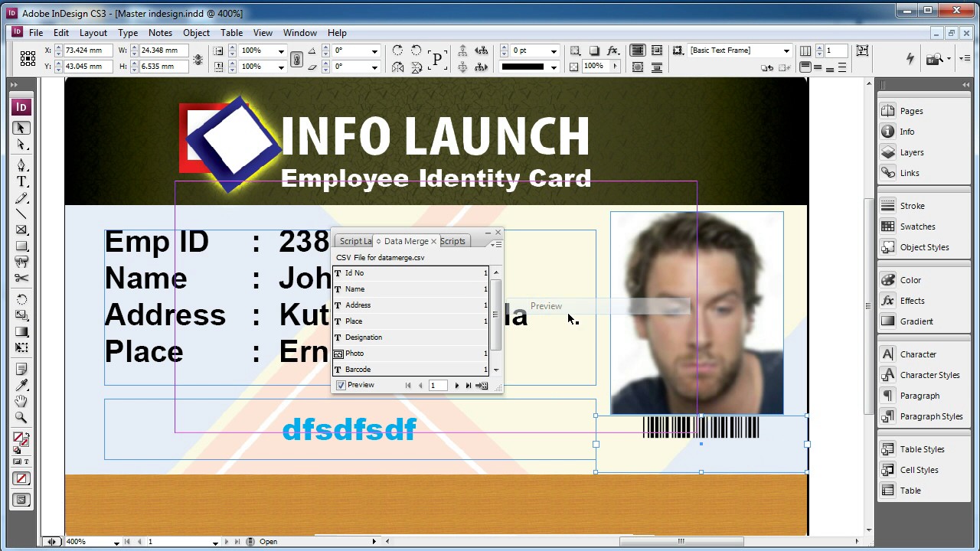The width and height of the screenshot is (980, 551).
Task: Click rotate 90° clockwise icon
Action: click(x=397, y=51)
